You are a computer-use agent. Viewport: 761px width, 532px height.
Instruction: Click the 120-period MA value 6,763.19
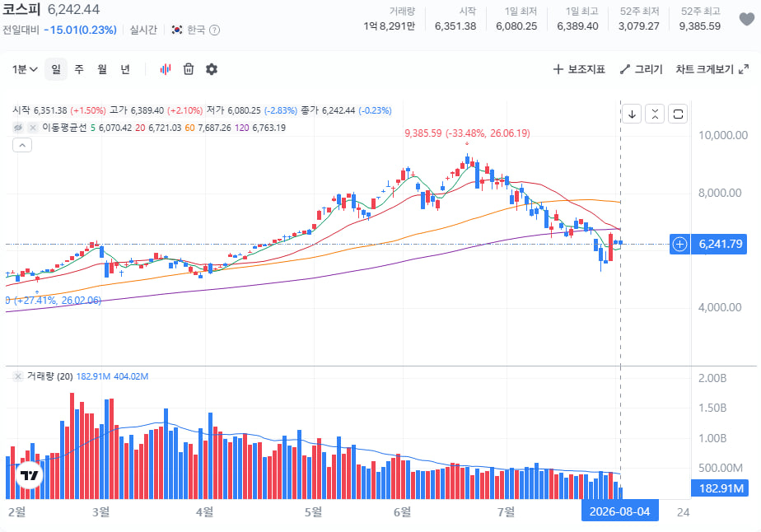click(x=268, y=128)
